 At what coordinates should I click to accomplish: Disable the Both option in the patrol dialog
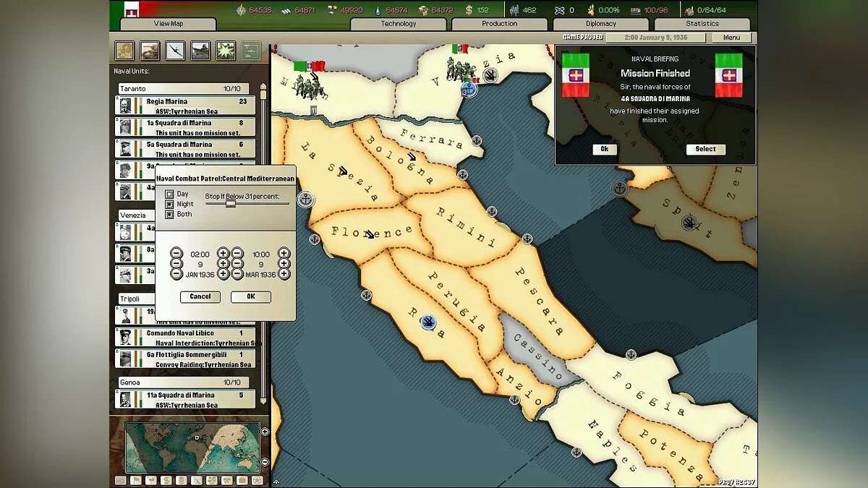169,214
